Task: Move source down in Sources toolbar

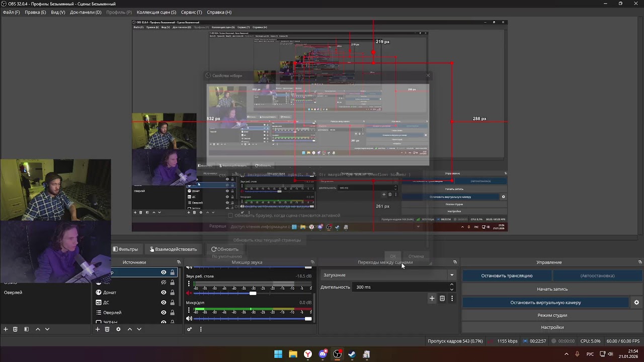Action: click(x=139, y=329)
